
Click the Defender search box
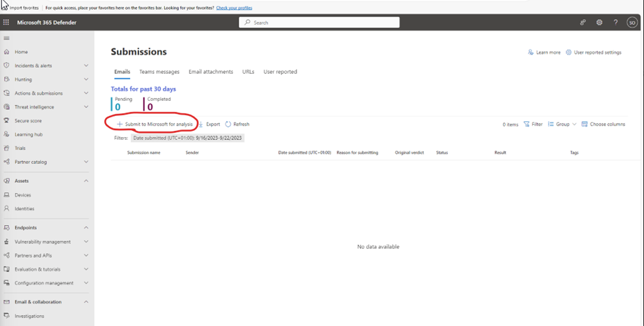coord(319,23)
